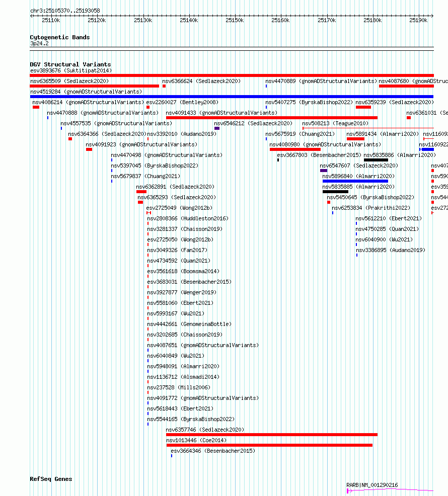Click the red bar under nsv5891434
Screen dimensions: 448x496
pos(355,139)
